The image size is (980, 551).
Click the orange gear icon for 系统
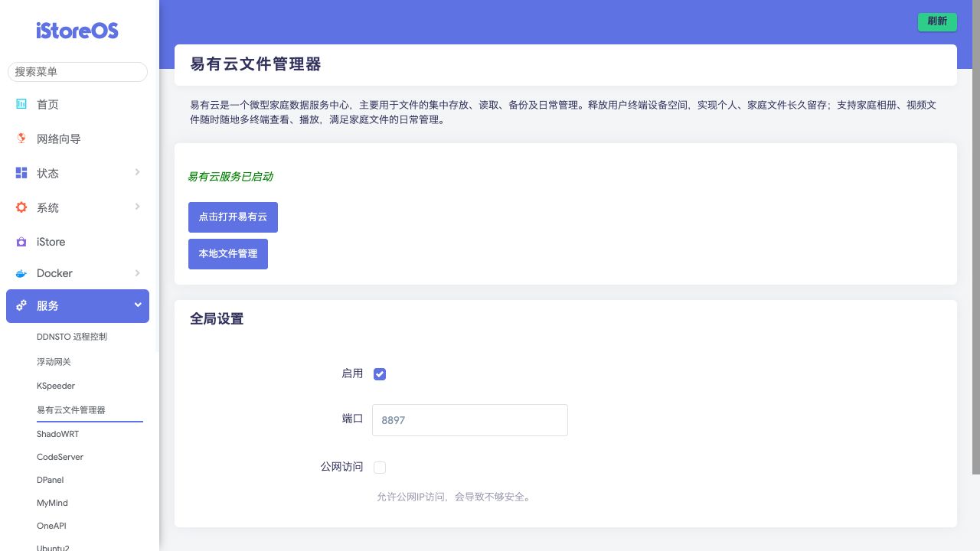click(x=21, y=207)
